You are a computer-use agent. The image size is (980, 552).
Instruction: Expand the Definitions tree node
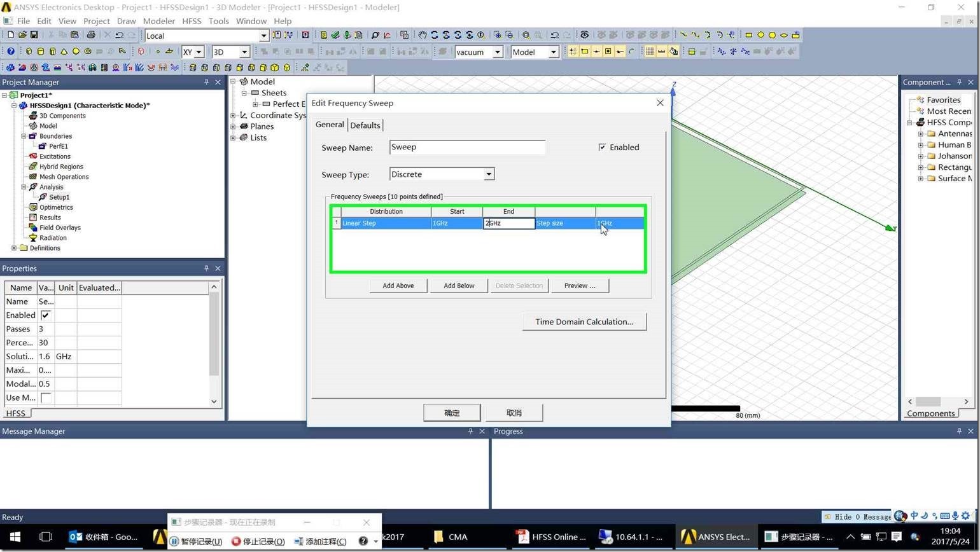point(14,248)
